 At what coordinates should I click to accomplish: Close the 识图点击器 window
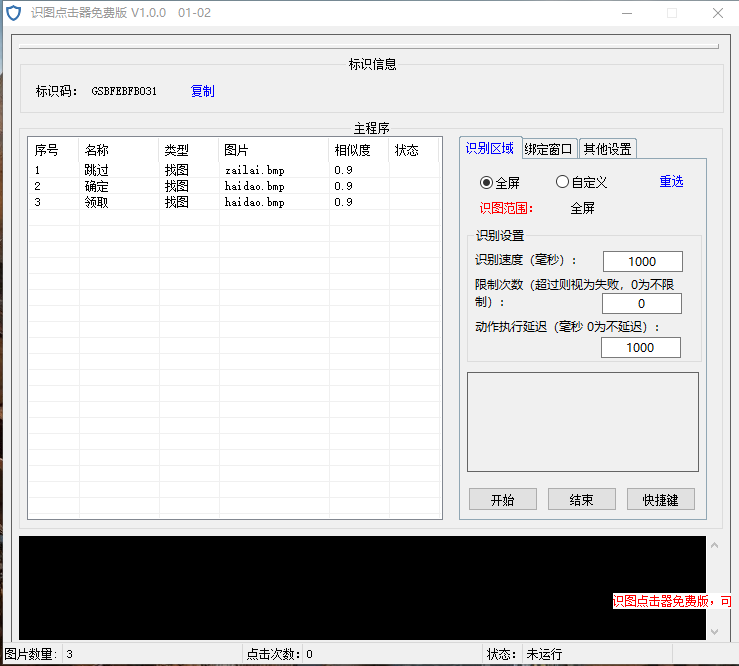[x=718, y=13]
